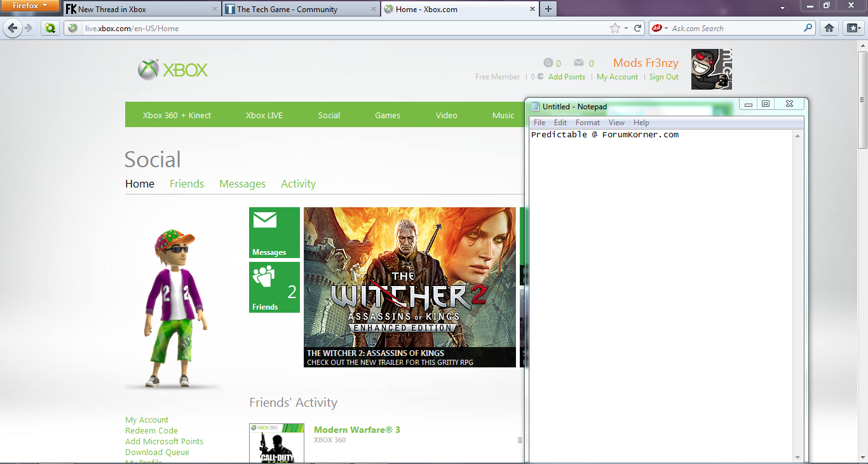Screen dimensions: 868x464
Task: Open the Notepad Help menu
Action: coord(641,123)
